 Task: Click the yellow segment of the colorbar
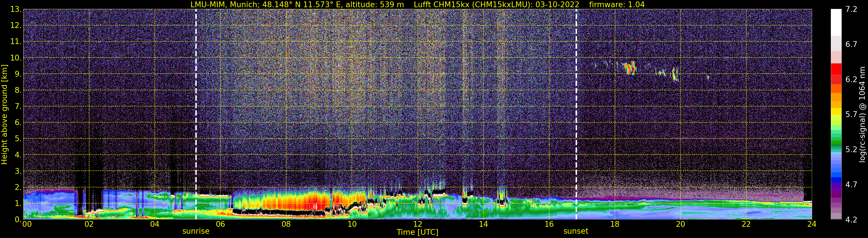coord(836,112)
